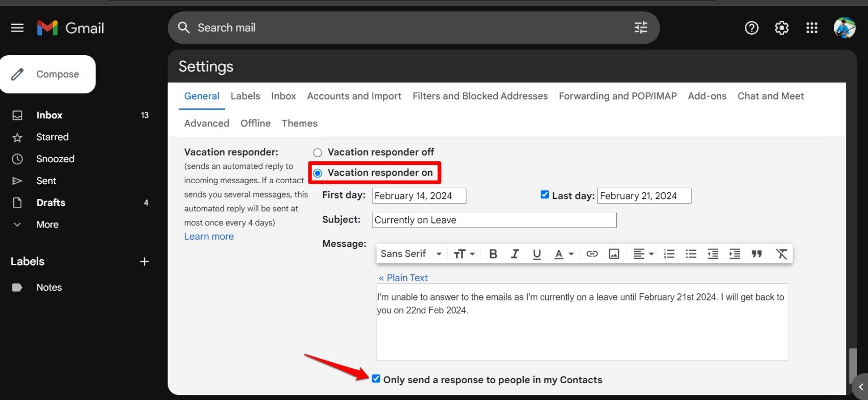Open the Support help icon
Viewport: 868px width, 400px height.
point(752,28)
